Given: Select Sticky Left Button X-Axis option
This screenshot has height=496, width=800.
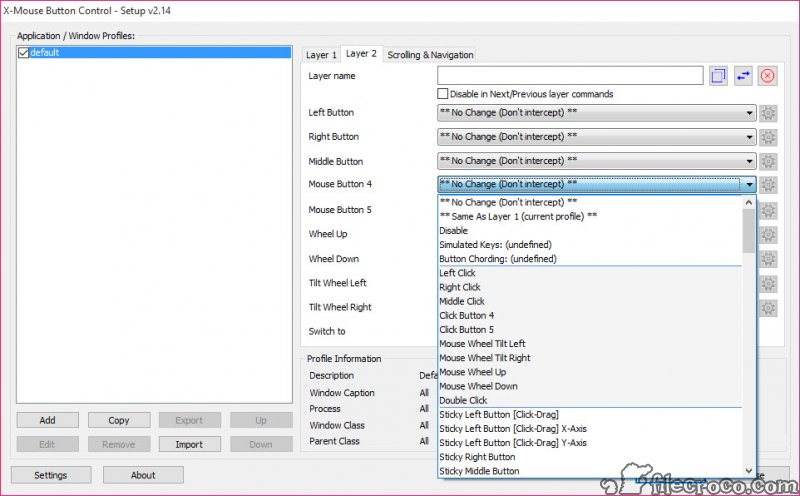Looking at the screenshot, I should (590, 429).
